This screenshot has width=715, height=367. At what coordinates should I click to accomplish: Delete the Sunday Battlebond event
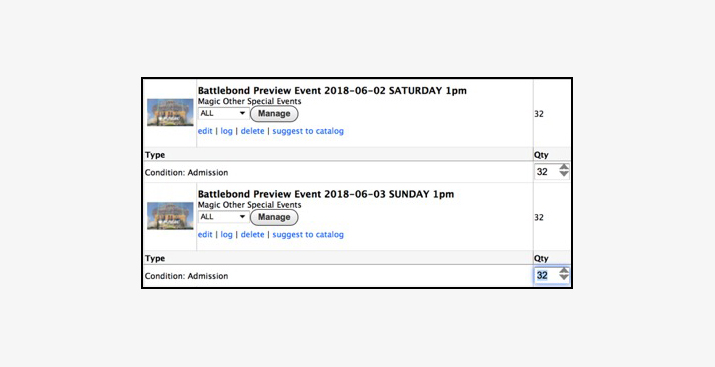pos(253,235)
